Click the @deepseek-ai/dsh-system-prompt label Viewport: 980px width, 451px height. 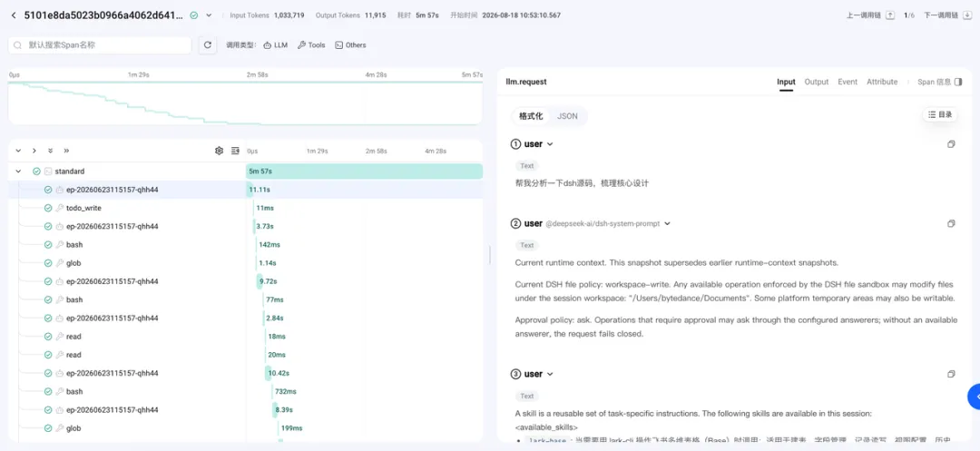coord(603,223)
